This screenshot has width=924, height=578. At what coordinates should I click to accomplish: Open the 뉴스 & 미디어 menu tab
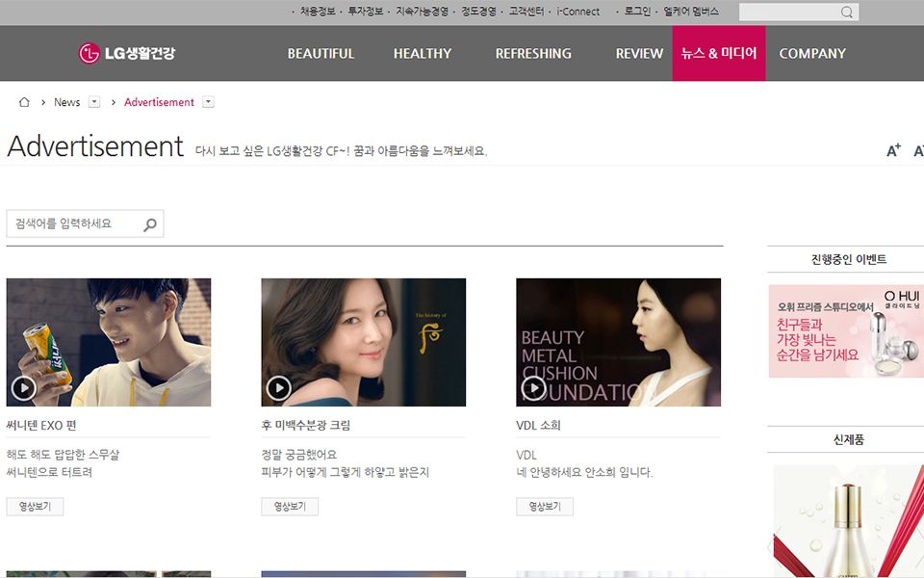(x=718, y=54)
